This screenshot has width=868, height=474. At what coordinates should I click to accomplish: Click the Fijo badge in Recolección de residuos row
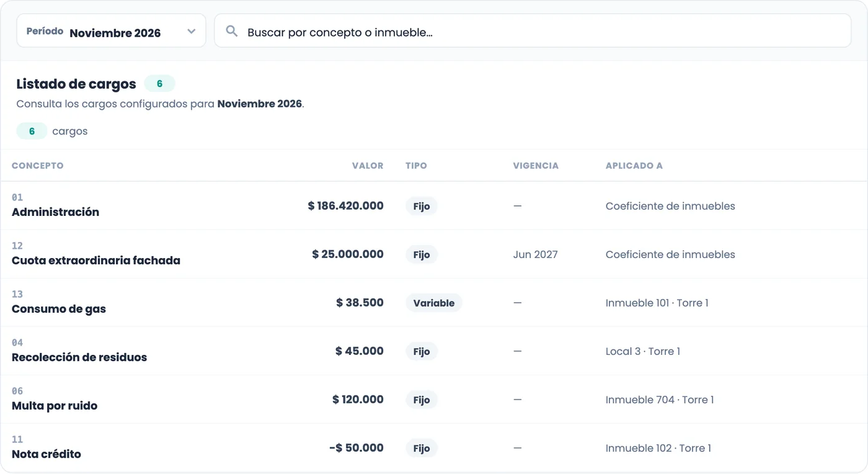422,351
